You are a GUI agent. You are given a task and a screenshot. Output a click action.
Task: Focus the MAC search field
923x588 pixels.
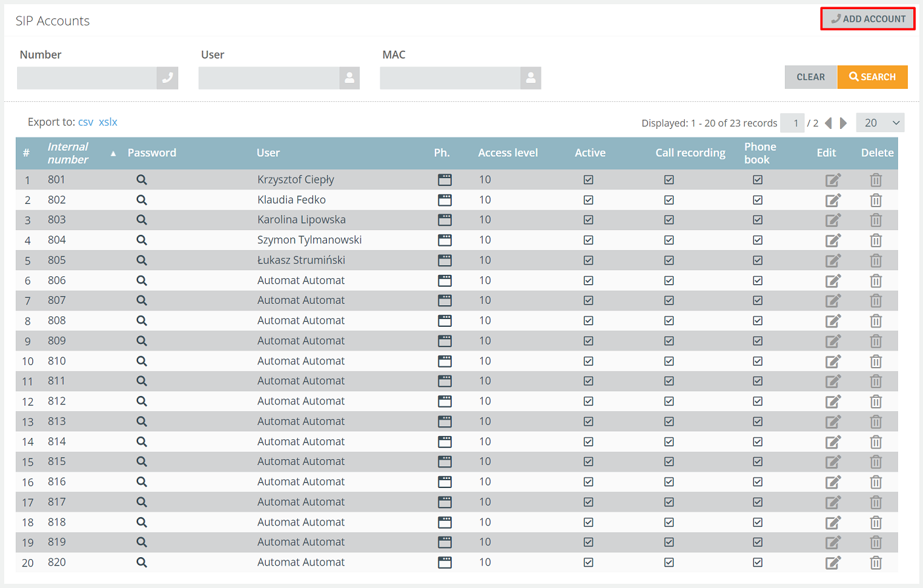coord(450,78)
